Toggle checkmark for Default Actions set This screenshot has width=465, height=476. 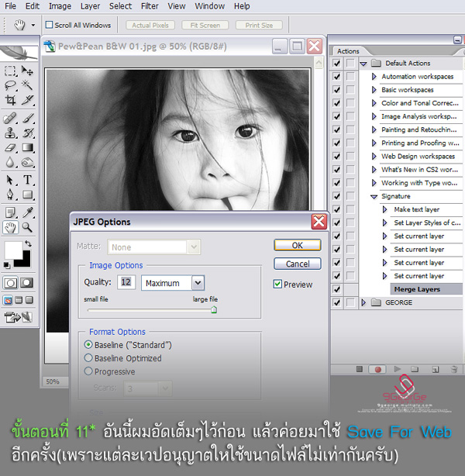[336, 63]
